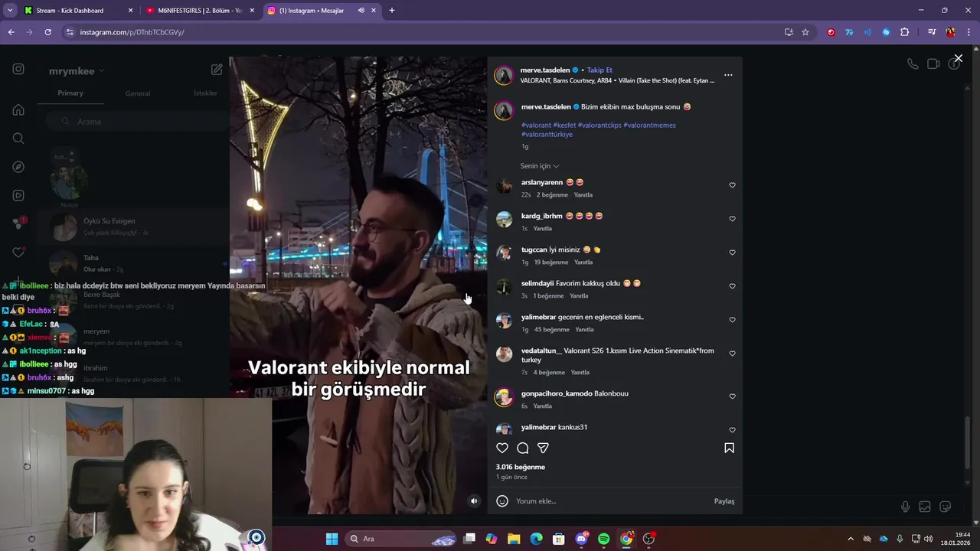Like kardg_ibrhm's comment
Image resolution: width=980 pixels, height=551 pixels.
point(732,219)
